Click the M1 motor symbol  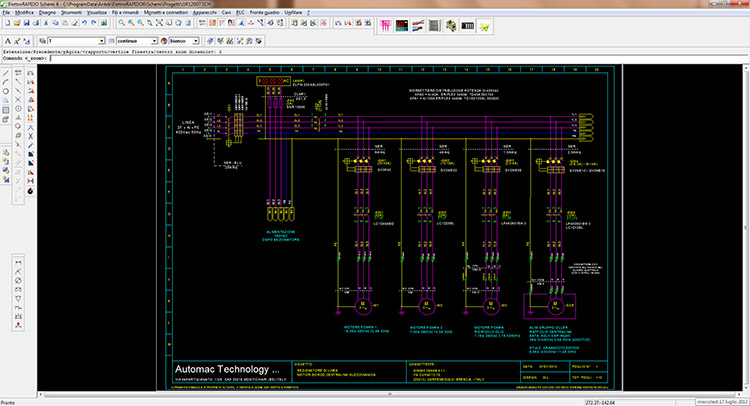tap(362, 306)
